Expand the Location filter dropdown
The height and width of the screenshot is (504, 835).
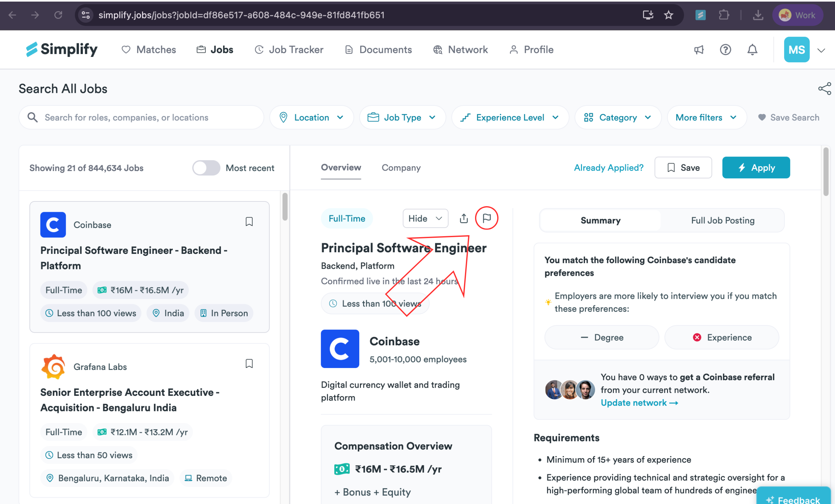coord(312,118)
